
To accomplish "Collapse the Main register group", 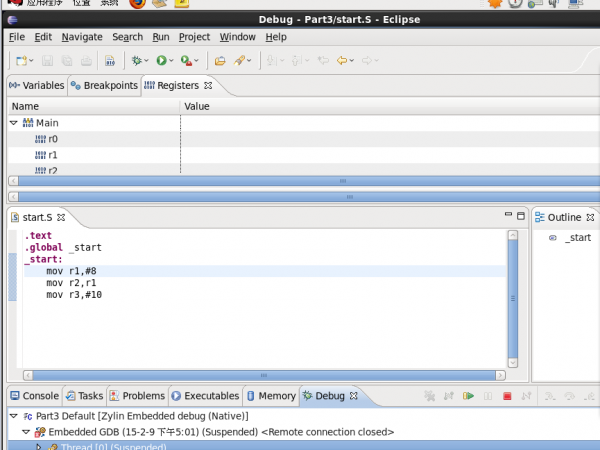I will pos(14,123).
